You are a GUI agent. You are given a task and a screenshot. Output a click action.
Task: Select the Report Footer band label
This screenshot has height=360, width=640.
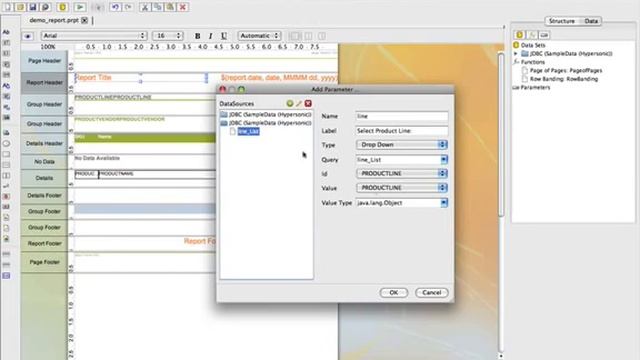44,243
